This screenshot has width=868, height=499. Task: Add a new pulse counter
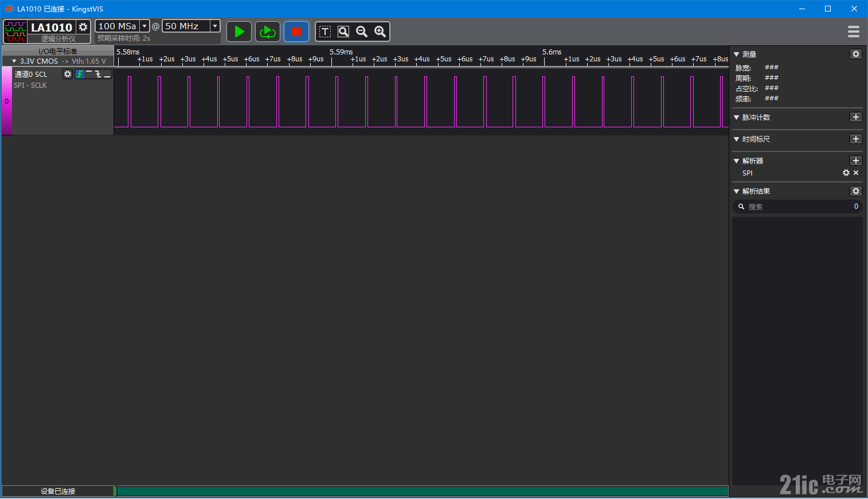tap(856, 117)
